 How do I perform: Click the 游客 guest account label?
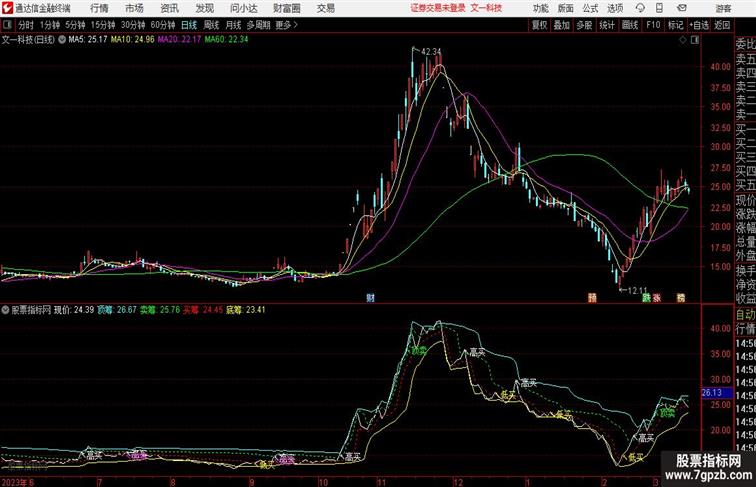coord(723,8)
